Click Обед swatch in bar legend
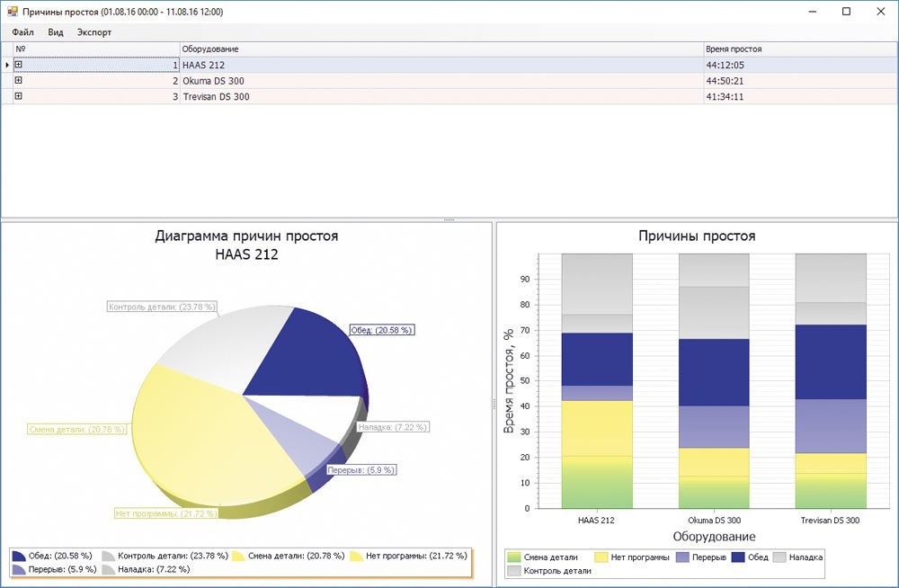 click(738, 557)
